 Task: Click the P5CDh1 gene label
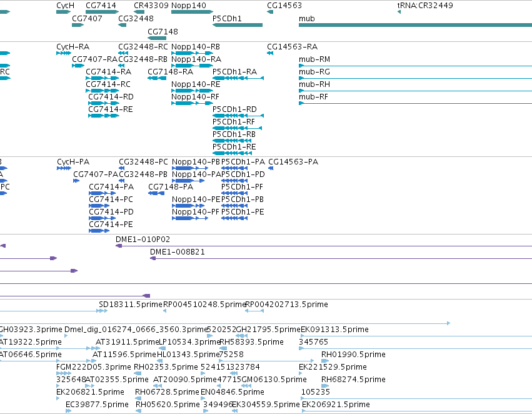tap(227, 19)
